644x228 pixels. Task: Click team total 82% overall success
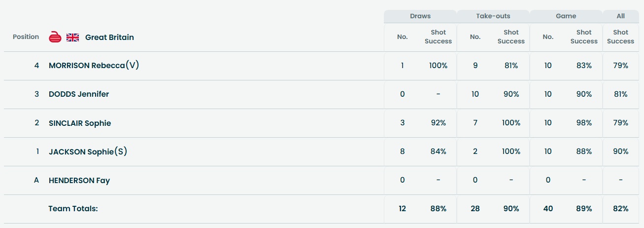pyautogui.click(x=620, y=209)
